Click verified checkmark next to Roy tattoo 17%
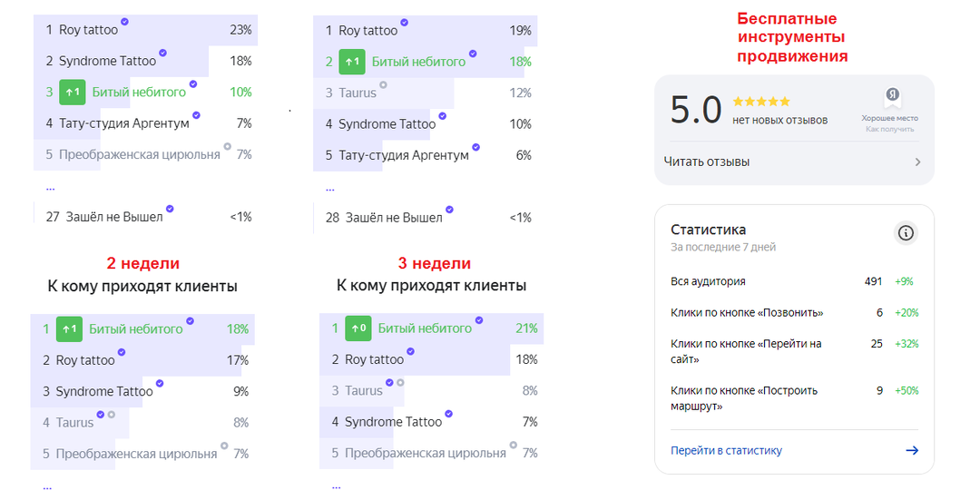The width and height of the screenshot is (980, 490). click(122, 352)
